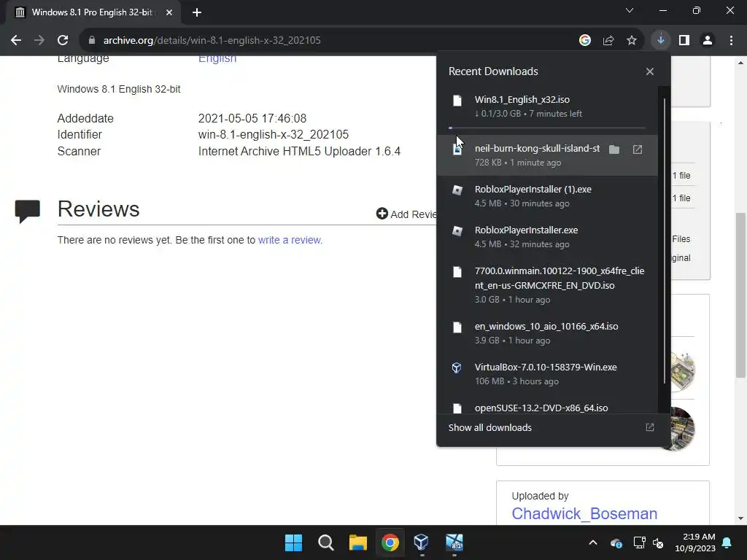The height and width of the screenshot is (560, 747).
Task: Open en_windows_10_aio_10166_x64.iso entry
Action: tap(547, 332)
